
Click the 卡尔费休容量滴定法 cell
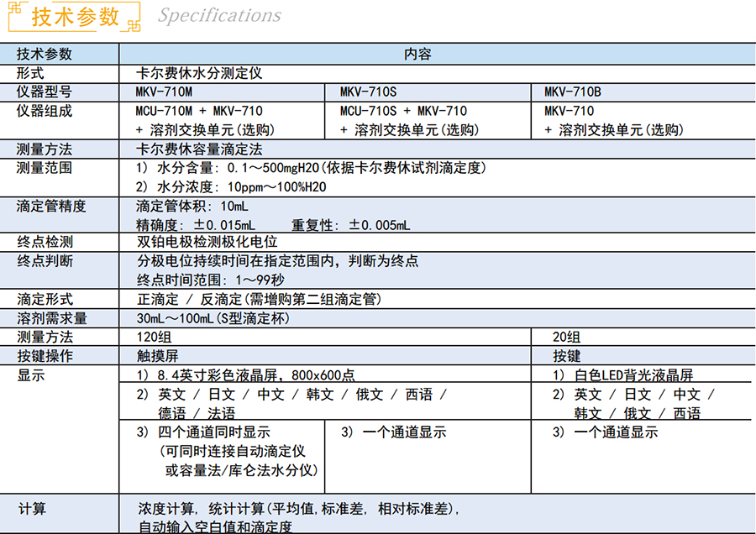coord(199,149)
